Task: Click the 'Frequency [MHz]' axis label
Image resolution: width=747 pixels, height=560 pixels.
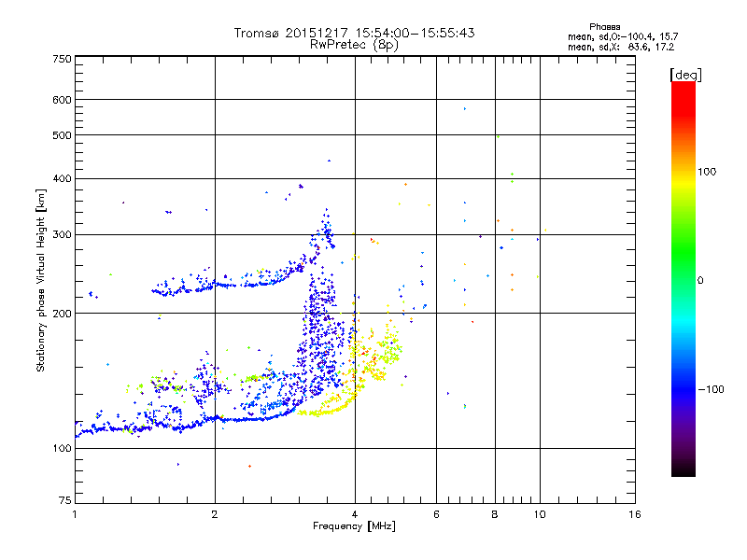Action: click(354, 526)
